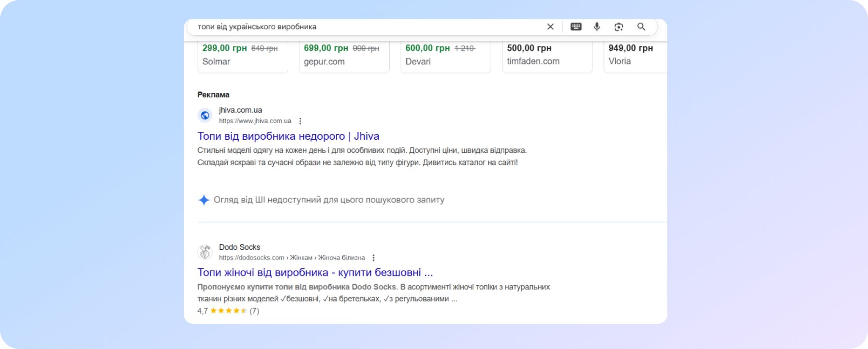This screenshot has width=868, height=349.
Task: Open 'Топи від виробника недорого | Jhiva' link
Action: point(288,136)
